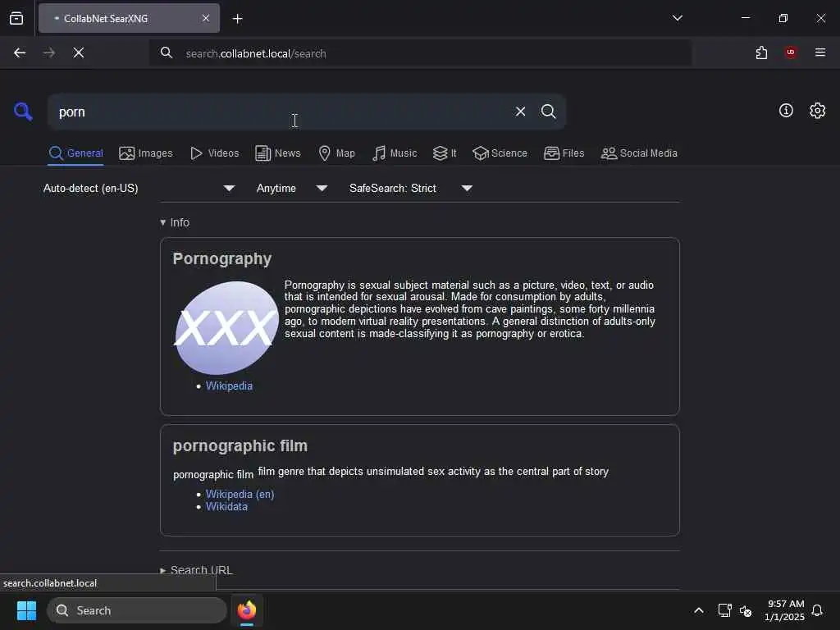The width and height of the screenshot is (840, 630).
Task: Click the network status tray icon
Action: [x=724, y=610]
